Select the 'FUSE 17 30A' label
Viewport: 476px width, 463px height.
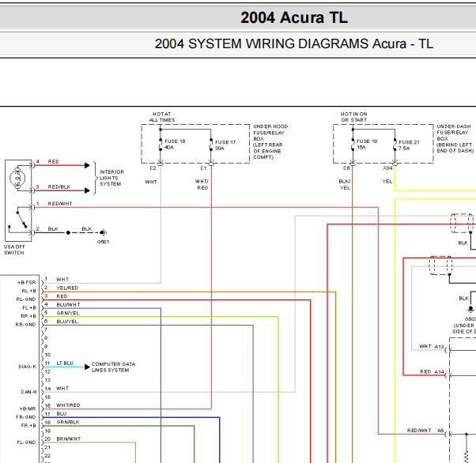(x=225, y=145)
